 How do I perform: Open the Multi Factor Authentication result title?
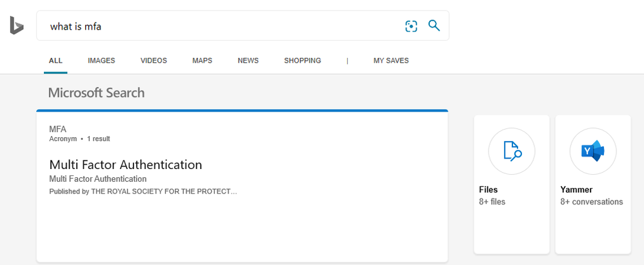(126, 164)
